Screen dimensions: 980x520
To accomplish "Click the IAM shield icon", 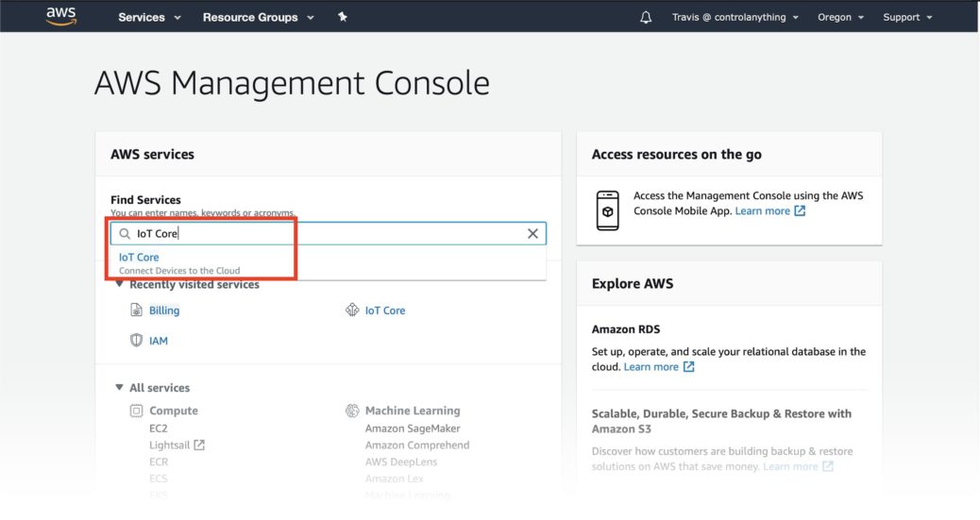I will (x=137, y=341).
